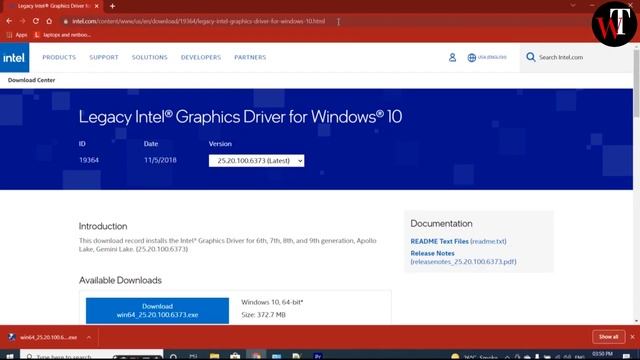Open the Release Notes PDF link
The height and width of the screenshot is (360, 640).
[x=463, y=258]
